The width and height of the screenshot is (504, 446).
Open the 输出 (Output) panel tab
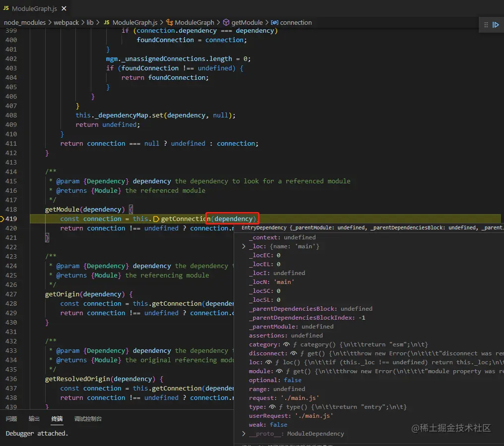pyautogui.click(x=34, y=419)
